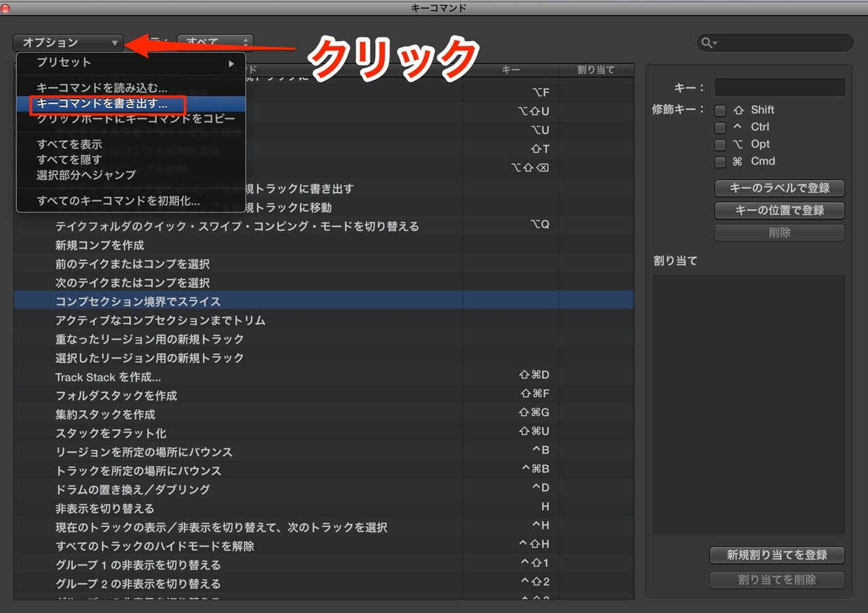
Task: Select スタックをフラット化 row
Action: coord(324,433)
